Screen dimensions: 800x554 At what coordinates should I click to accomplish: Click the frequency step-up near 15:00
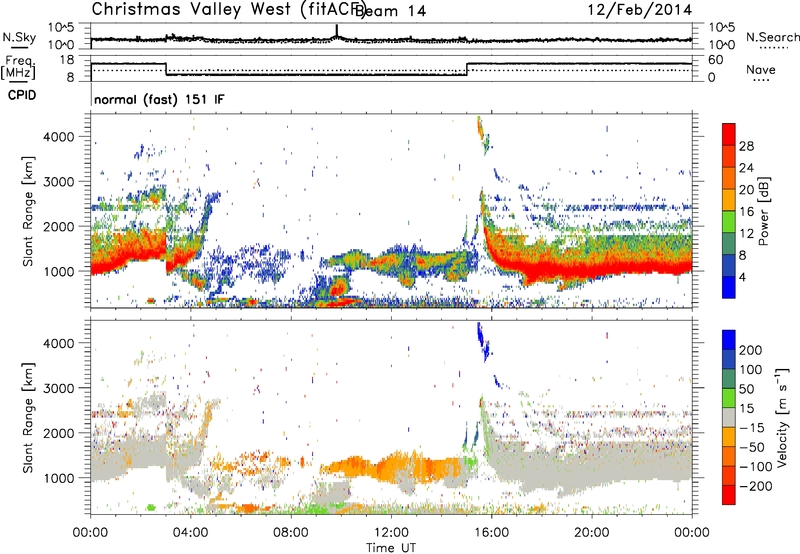467,69
